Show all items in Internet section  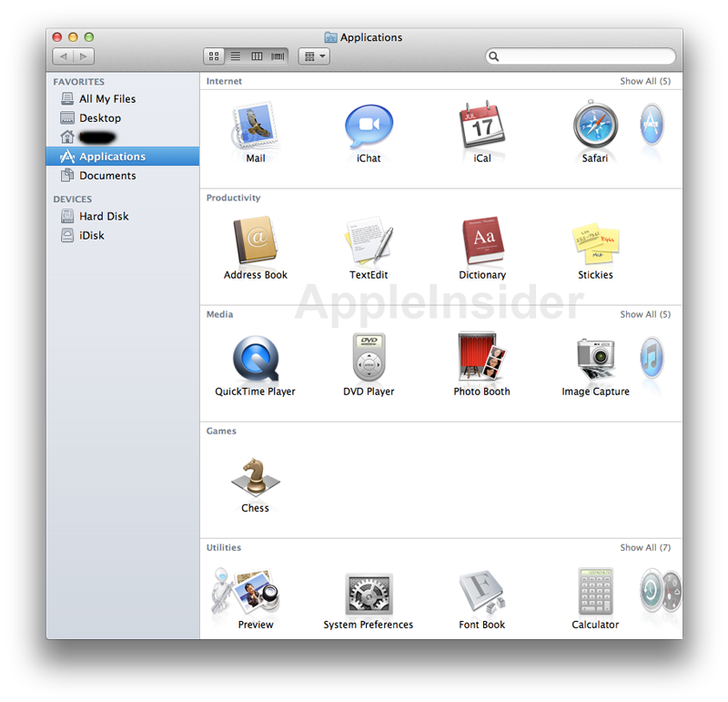(645, 82)
